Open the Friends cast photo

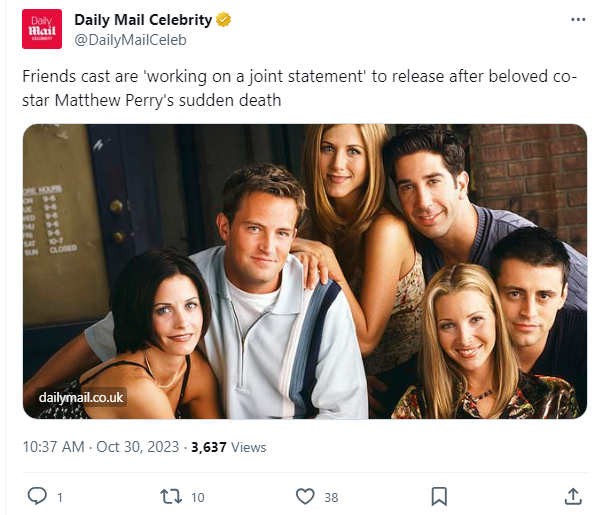click(x=304, y=270)
